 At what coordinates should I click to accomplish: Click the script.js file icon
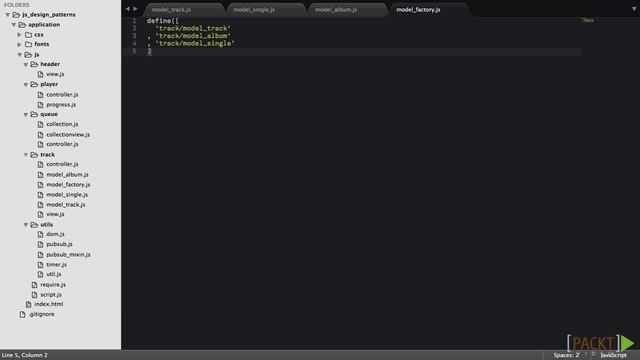tap(34, 295)
